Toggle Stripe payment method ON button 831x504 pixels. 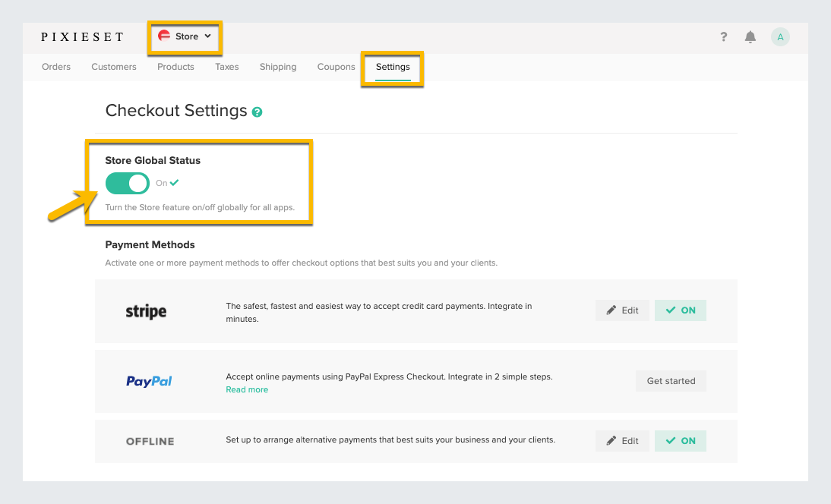[x=681, y=310]
